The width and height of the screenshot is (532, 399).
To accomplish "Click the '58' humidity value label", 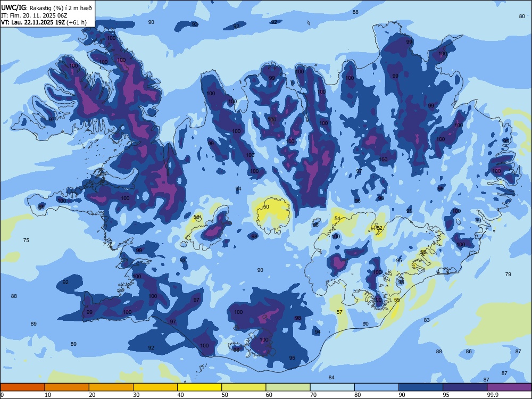I will 196,217.
